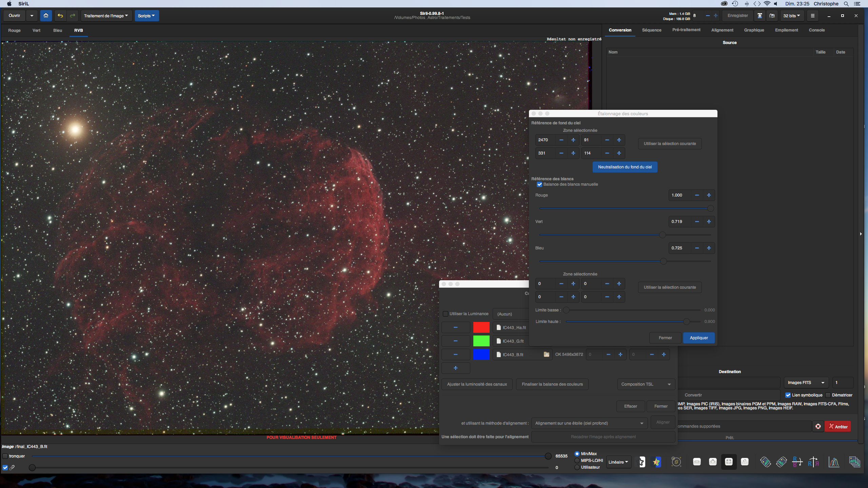The image size is (868, 488).
Task: Click the undo arrow icon
Action: (x=60, y=16)
